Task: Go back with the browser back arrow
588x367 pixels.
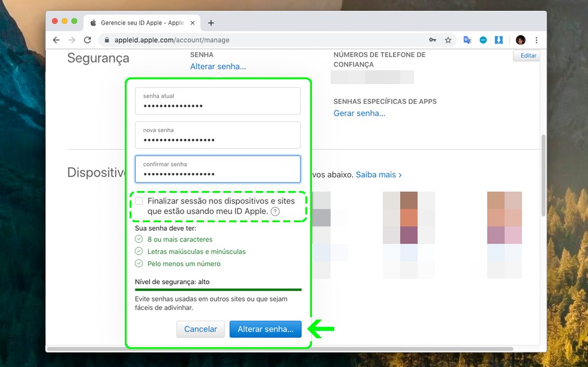Action: (x=56, y=40)
